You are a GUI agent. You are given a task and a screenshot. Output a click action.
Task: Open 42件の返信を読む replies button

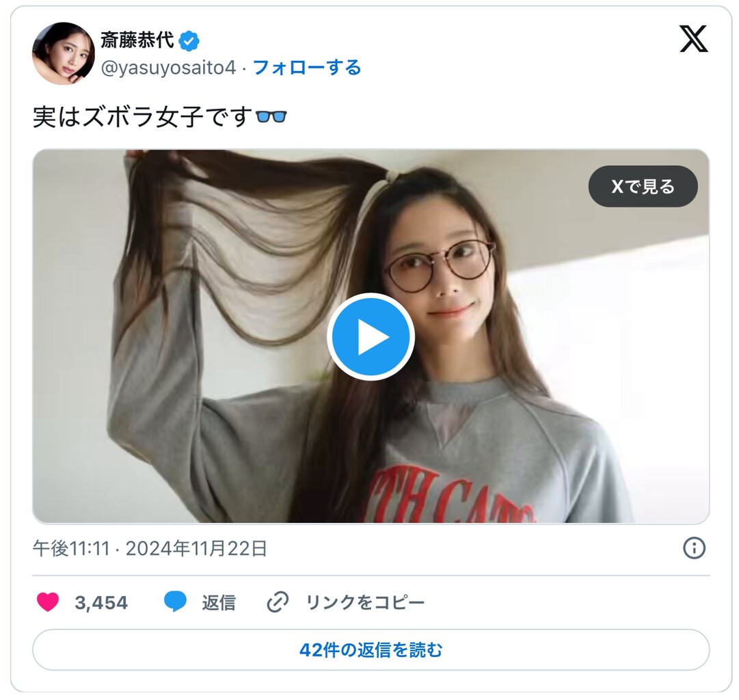(x=371, y=649)
